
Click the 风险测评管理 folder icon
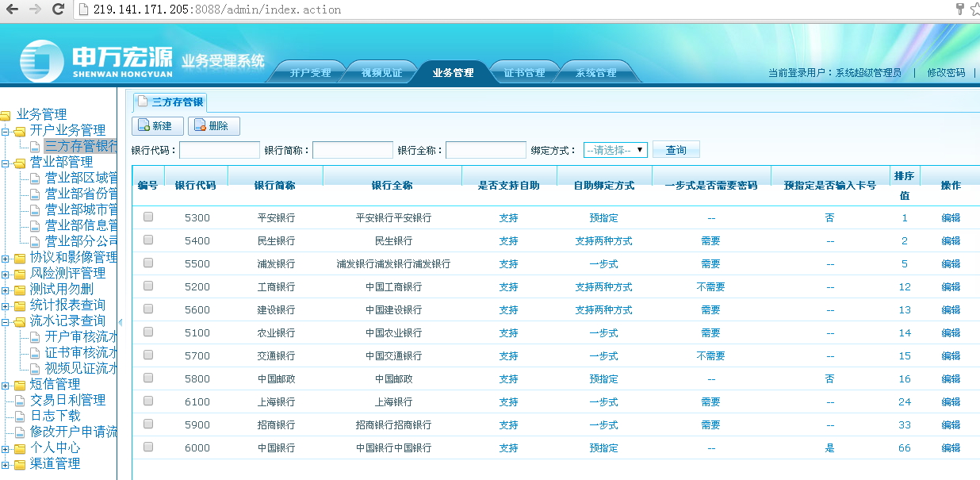21,274
